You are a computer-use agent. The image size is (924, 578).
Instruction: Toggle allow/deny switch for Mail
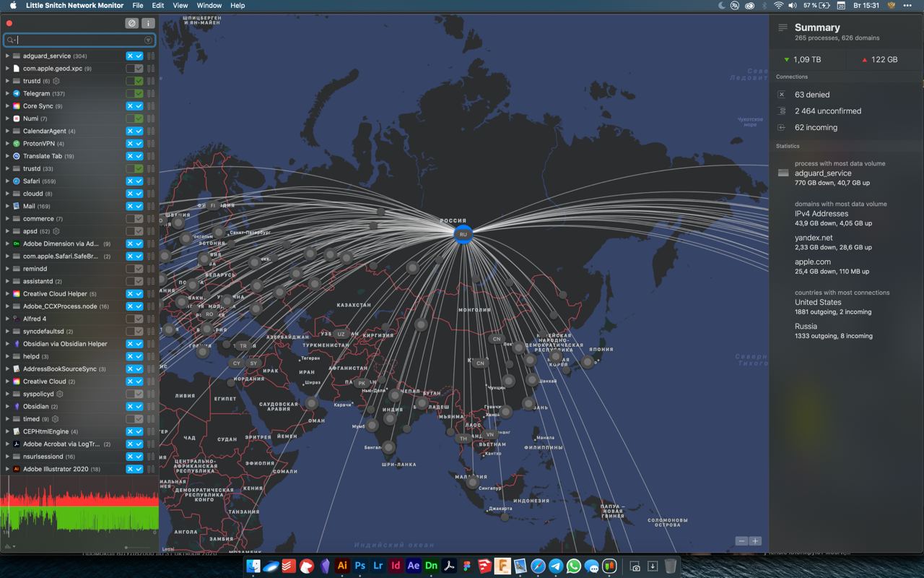click(134, 206)
